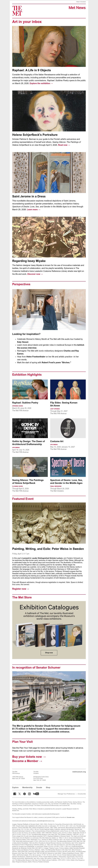Open The Met Facebook page icon

pos(15,794)
